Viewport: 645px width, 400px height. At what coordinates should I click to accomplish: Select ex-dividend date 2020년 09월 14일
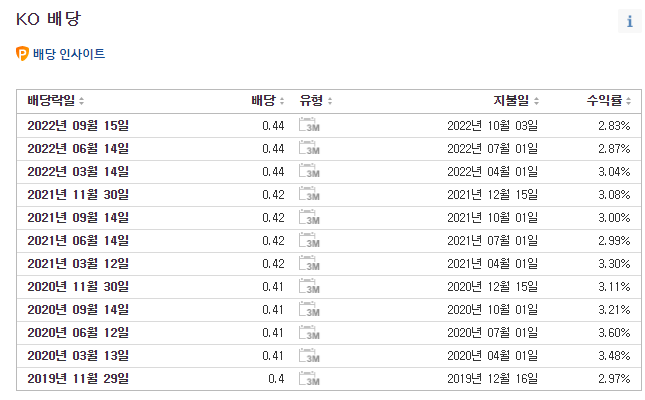click(78, 310)
